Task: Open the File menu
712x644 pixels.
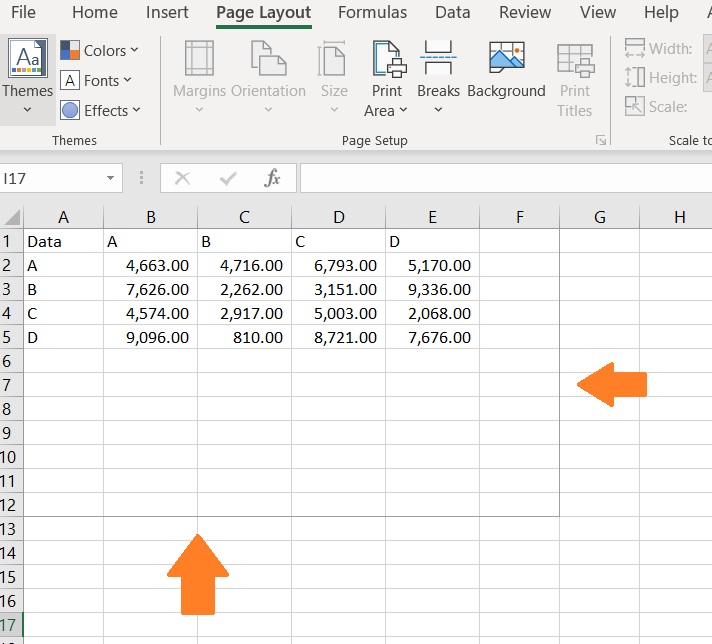Action: 23,12
